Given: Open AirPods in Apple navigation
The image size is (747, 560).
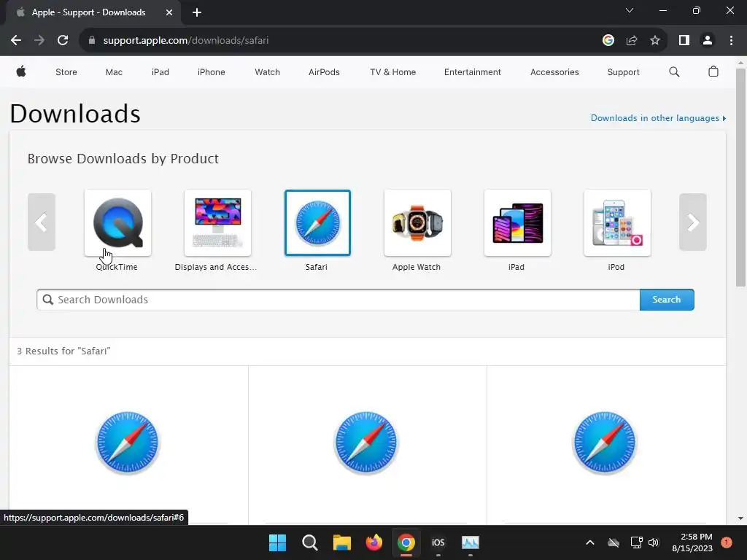Looking at the screenshot, I should tap(324, 72).
